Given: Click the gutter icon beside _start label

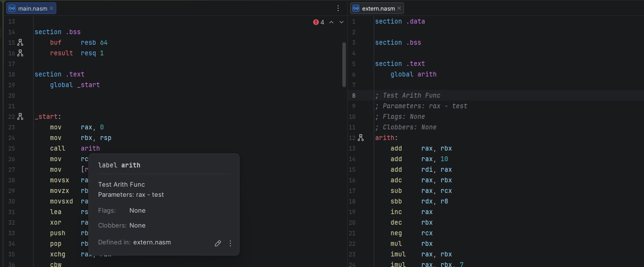Looking at the screenshot, I should (x=20, y=117).
